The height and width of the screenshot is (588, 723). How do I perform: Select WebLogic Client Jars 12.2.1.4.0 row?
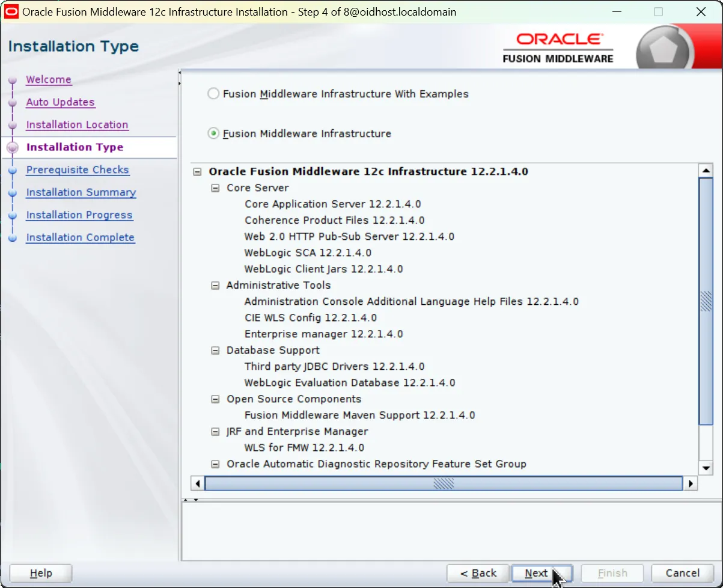click(x=323, y=269)
